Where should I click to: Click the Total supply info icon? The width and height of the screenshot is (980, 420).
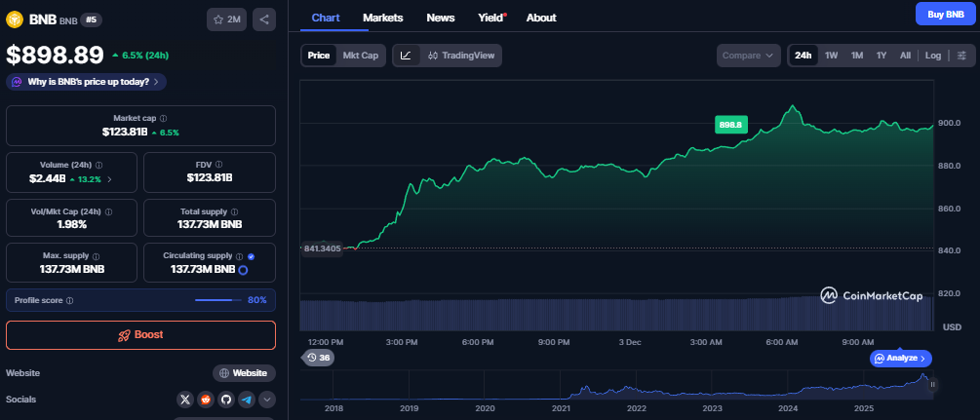[234, 211]
